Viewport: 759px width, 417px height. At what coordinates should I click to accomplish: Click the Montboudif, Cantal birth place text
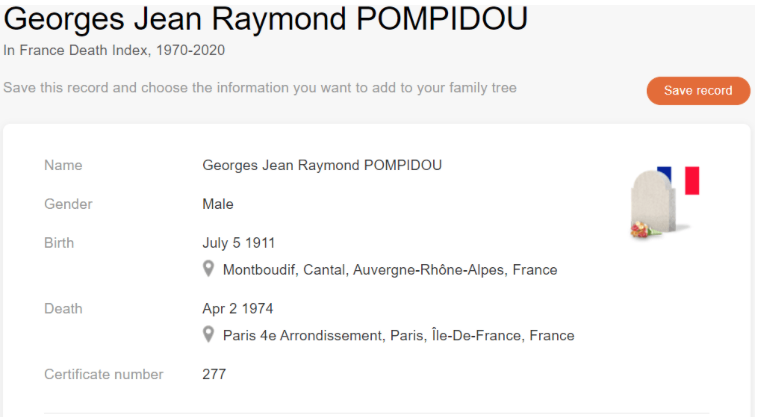pyautogui.click(x=390, y=270)
